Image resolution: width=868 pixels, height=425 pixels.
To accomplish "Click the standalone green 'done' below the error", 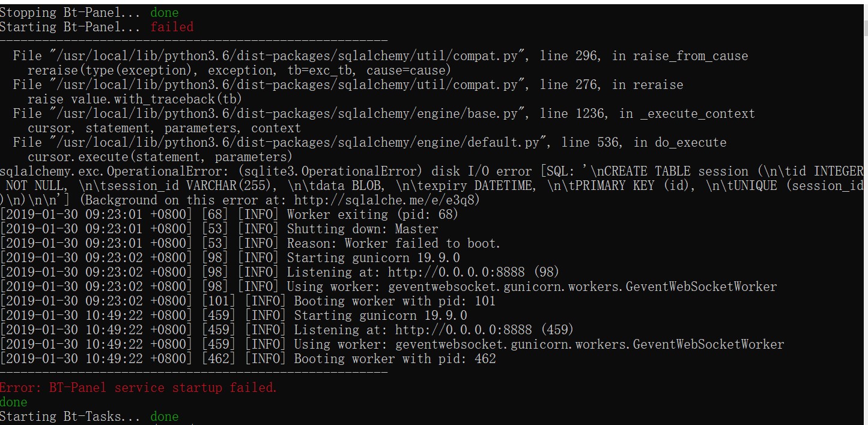I will (14, 402).
